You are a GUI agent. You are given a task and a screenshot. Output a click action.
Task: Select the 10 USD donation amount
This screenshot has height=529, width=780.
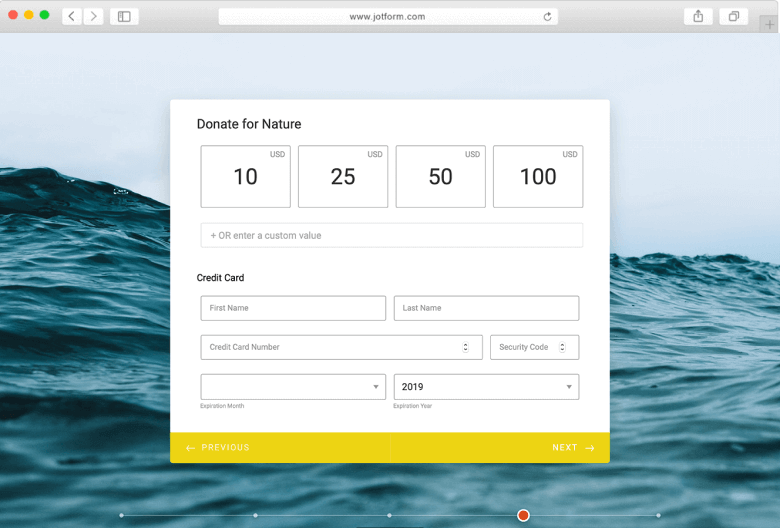245,177
